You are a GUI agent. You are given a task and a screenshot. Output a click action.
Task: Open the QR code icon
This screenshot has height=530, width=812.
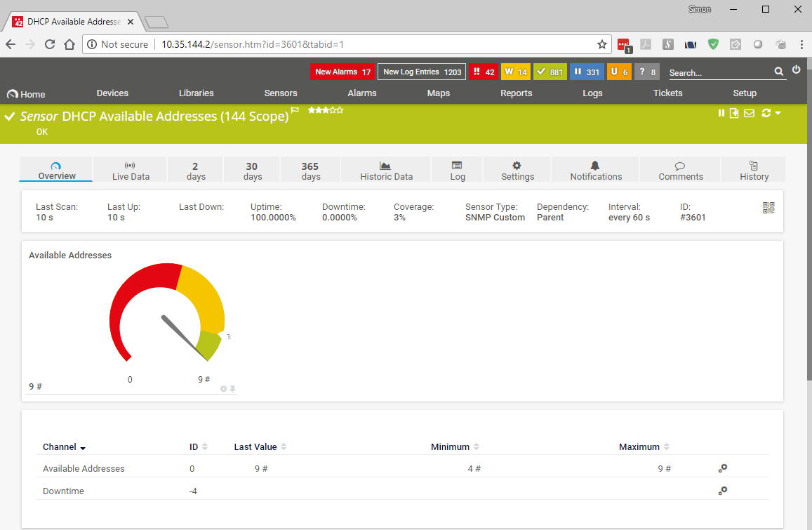(x=768, y=208)
